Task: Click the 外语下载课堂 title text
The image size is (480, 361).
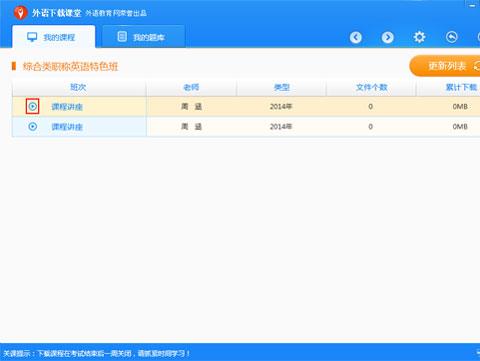Action: point(56,13)
